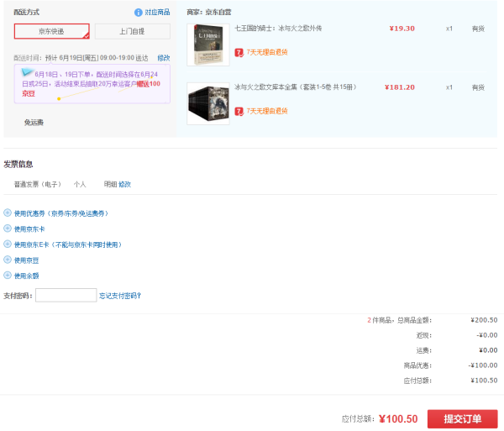
Task: Click the promotion notice about 赠送100京豆
Action: (x=92, y=84)
